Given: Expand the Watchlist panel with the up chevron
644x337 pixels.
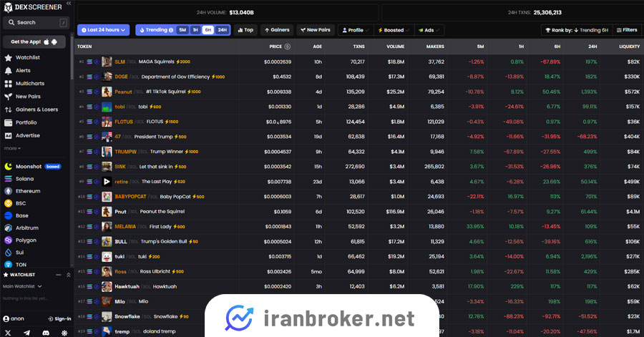Looking at the screenshot, I should (69, 275).
